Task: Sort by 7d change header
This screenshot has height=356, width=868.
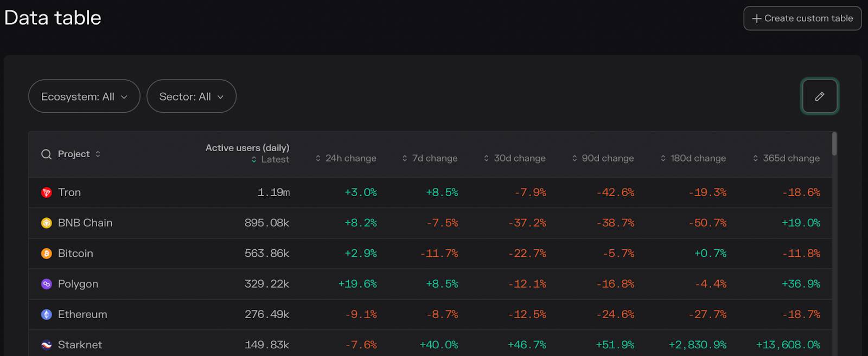Action: pyautogui.click(x=435, y=158)
